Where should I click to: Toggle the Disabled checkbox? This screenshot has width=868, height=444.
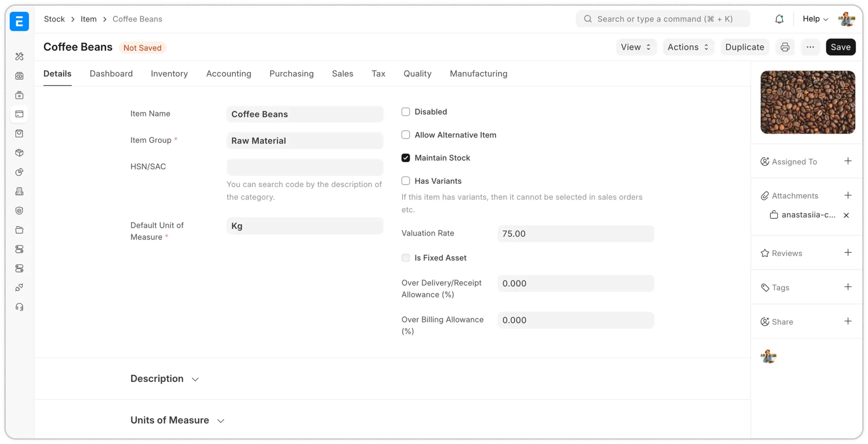point(406,112)
